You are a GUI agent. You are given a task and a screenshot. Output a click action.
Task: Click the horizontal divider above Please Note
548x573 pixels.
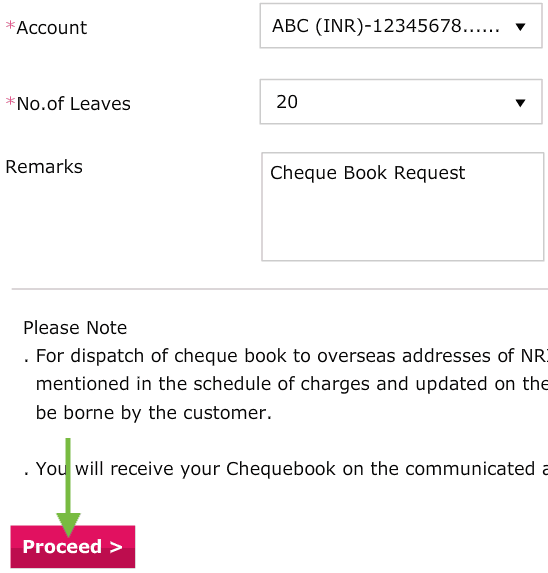tap(279, 289)
